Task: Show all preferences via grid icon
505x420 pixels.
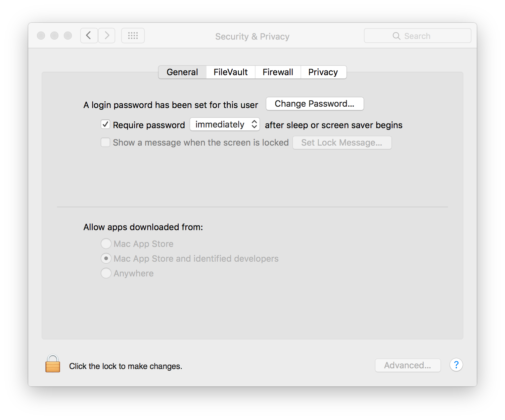Action: [x=133, y=36]
